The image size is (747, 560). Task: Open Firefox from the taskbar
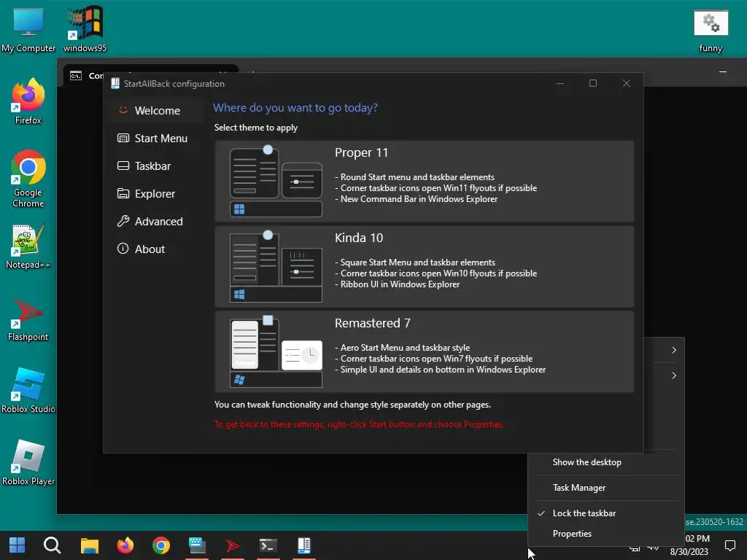(x=125, y=545)
